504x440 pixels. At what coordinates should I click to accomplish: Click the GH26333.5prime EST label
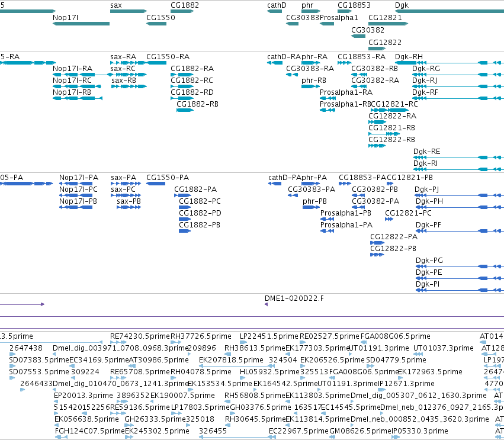pos(155,419)
